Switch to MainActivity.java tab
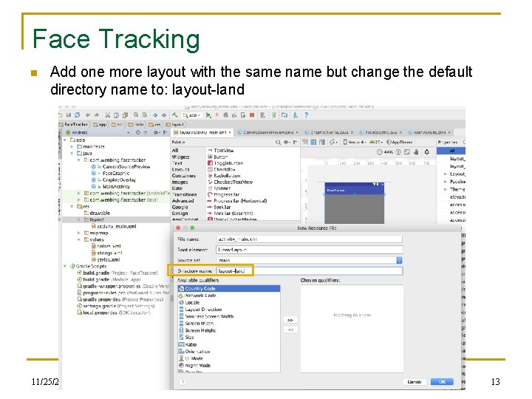The image size is (532, 399). coord(430,132)
